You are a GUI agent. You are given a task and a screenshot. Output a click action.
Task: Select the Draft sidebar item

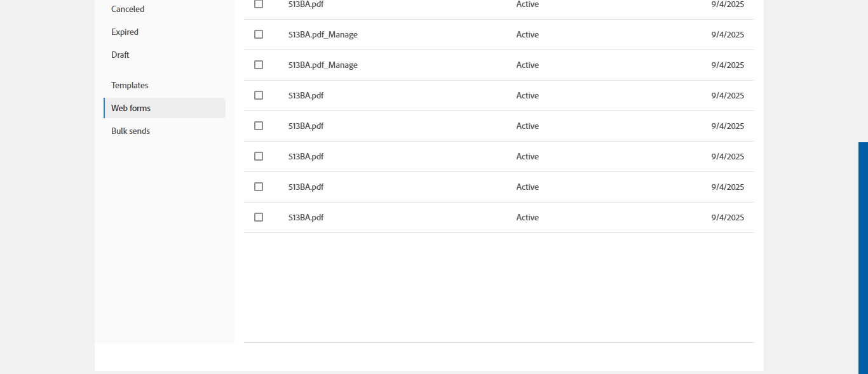[120, 55]
